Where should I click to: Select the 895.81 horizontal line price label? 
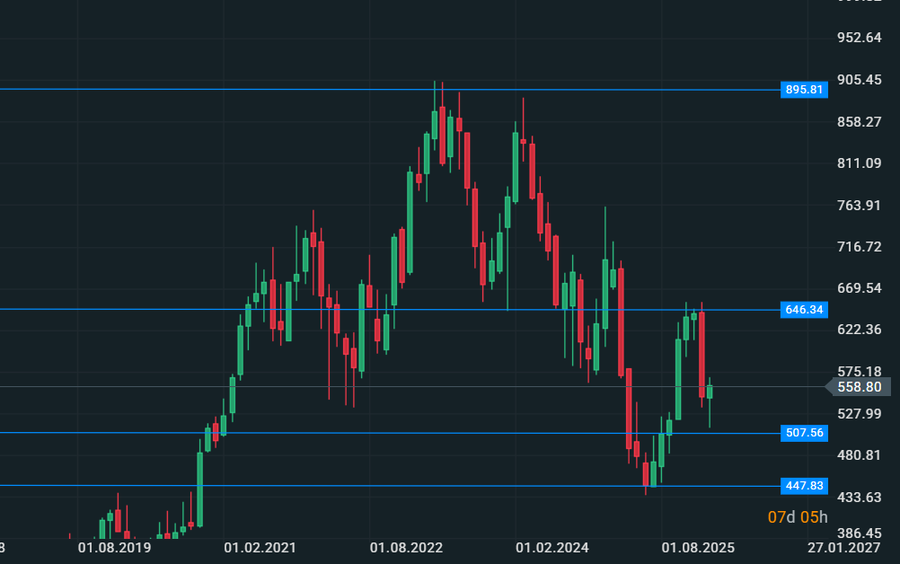point(804,90)
